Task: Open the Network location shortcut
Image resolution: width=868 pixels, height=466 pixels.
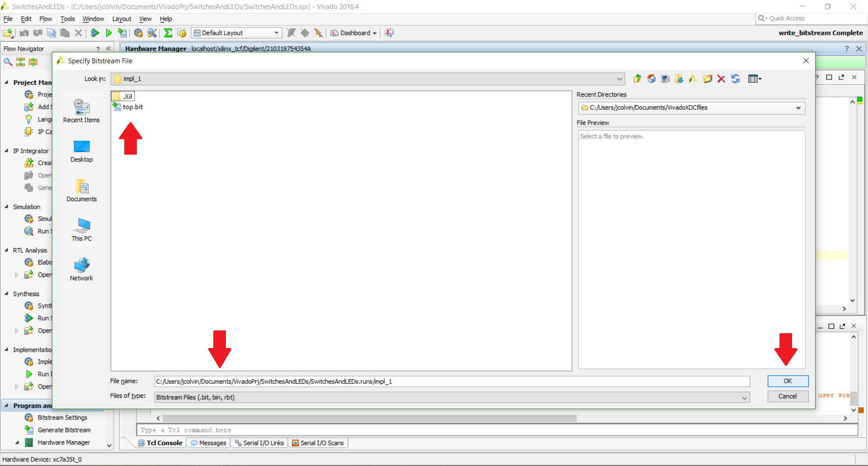Action: (81, 269)
